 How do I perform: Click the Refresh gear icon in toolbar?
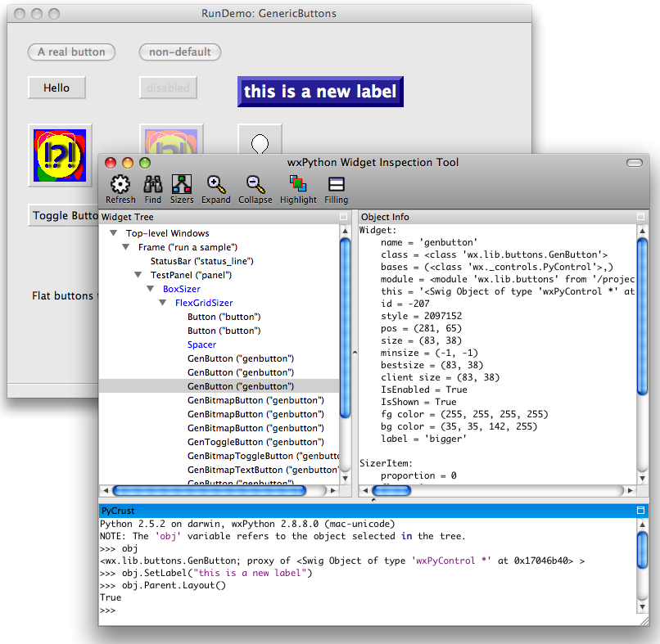tap(120, 185)
